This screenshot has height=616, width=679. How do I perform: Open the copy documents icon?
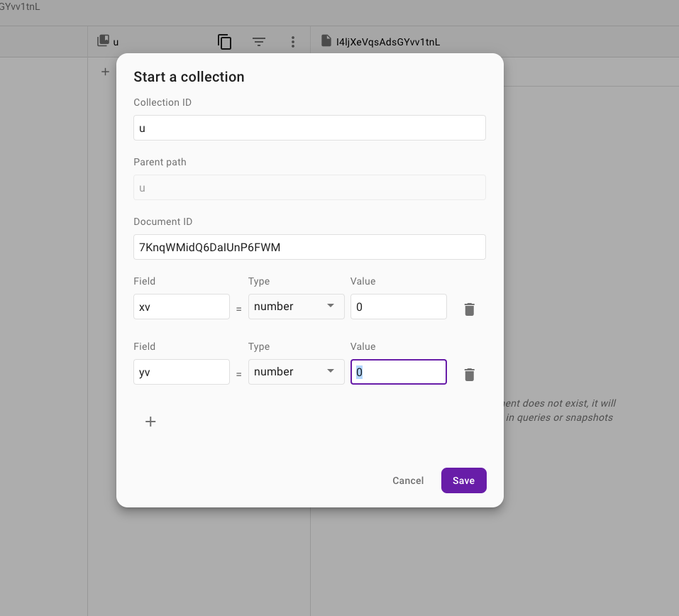coord(224,42)
